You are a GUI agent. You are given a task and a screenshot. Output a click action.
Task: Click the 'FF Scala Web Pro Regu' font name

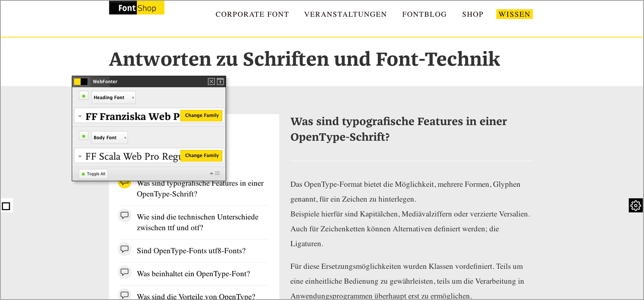tap(133, 156)
